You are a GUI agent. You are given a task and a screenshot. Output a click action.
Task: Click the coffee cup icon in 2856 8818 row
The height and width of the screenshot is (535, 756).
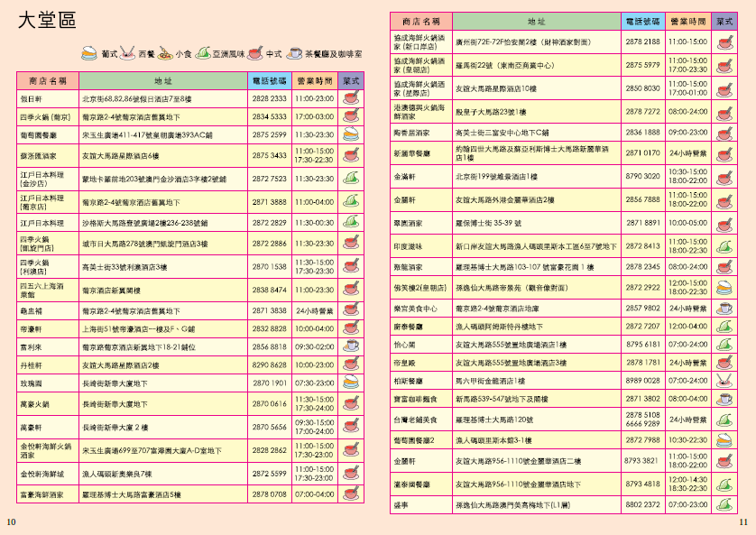pos(351,346)
